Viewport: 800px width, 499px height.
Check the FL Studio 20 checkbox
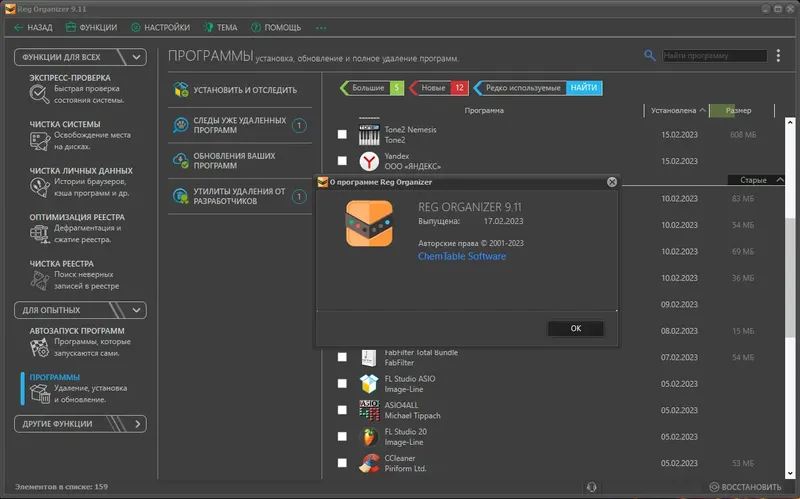[342, 436]
